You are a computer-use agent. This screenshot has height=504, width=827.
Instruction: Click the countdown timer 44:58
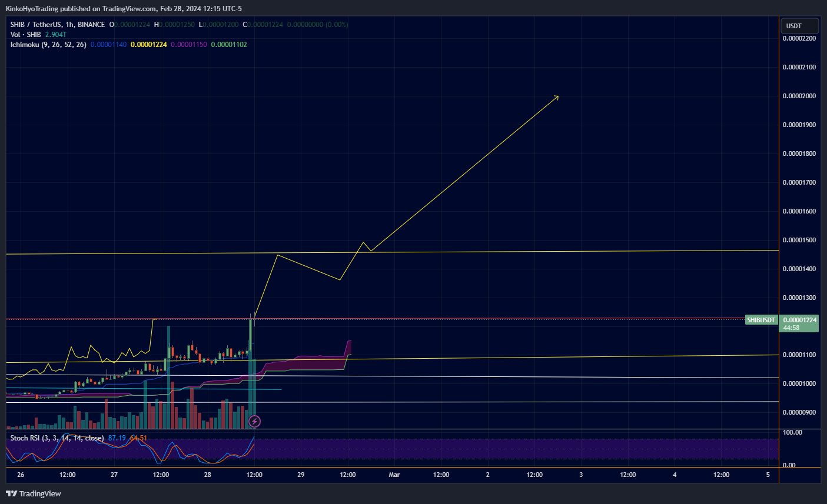pyautogui.click(x=792, y=328)
